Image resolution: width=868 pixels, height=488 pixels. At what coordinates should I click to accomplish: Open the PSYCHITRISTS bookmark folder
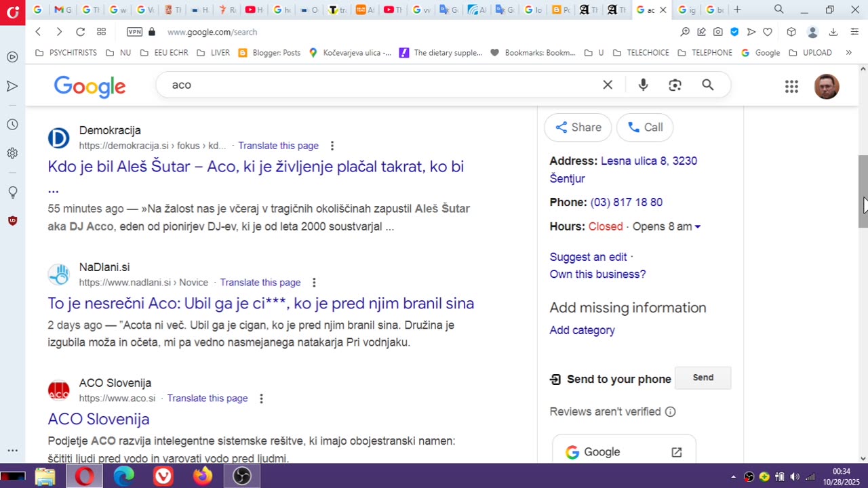point(66,53)
